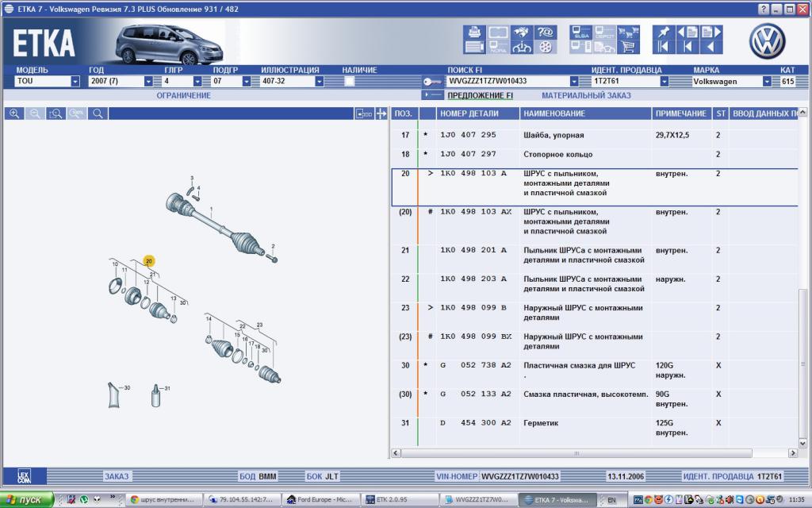Click the ПРИМЕЧАНИЕ column header
812x508 pixels.
(x=680, y=114)
